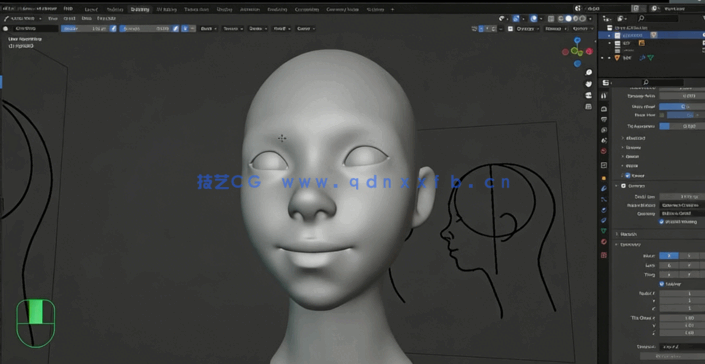
Task: Click brush direction Add plus button
Action: pos(186,28)
